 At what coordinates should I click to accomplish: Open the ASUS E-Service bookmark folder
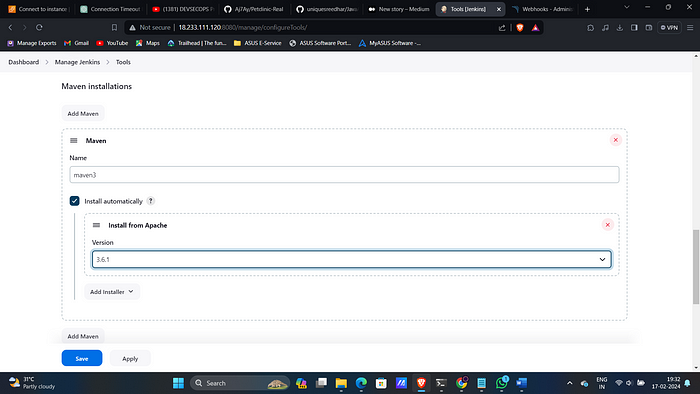click(258, 43)
